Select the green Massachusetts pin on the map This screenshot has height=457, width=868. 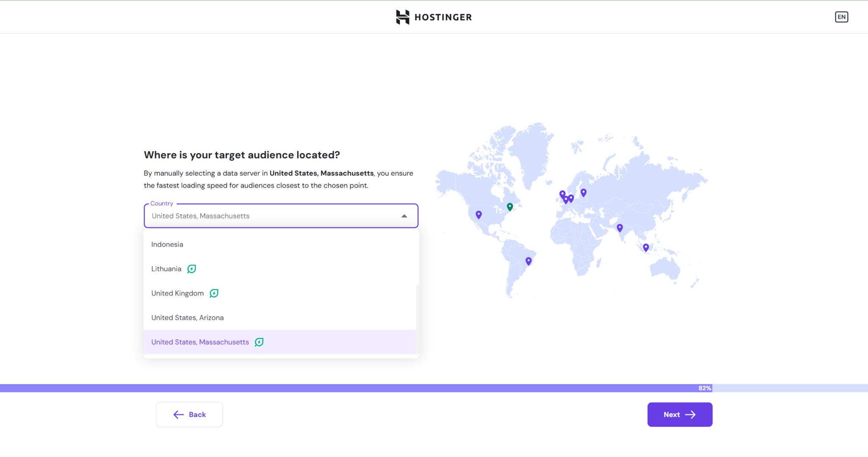click(x=510, y=207)
